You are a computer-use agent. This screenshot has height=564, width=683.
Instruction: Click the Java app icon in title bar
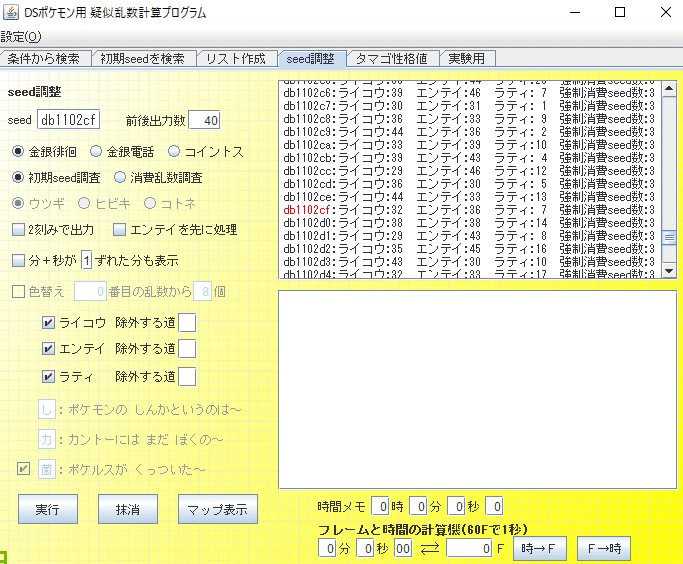[10, 12]
